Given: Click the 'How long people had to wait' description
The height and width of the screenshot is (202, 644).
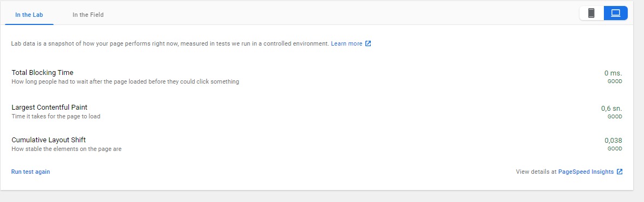Looking at the screenshot, I should click(x=125, y=82).
